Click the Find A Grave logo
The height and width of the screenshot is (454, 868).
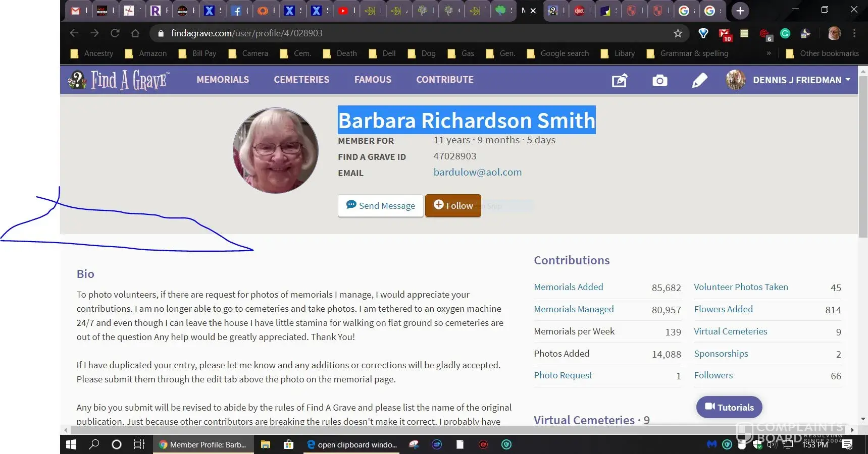point(119,80)
